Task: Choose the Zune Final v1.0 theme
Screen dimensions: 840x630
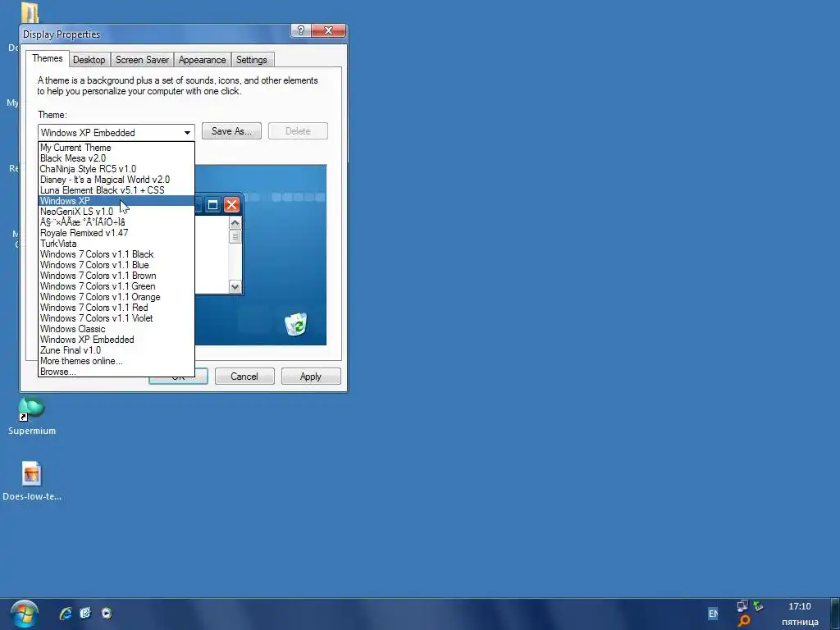Action: tap(116, 350)
